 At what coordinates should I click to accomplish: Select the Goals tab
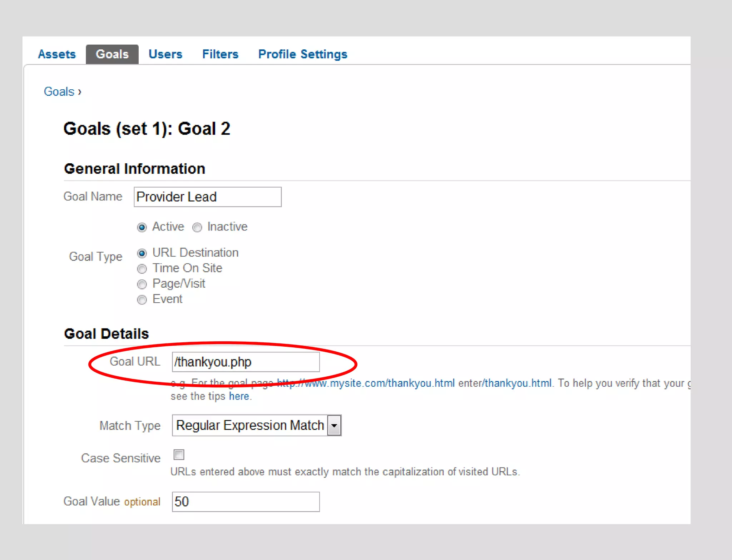[112, 54]
